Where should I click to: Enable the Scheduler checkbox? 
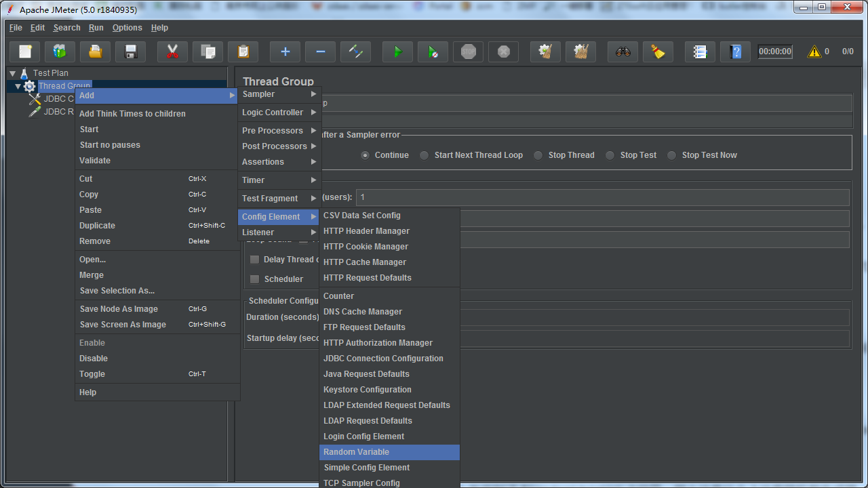(255, 279)
